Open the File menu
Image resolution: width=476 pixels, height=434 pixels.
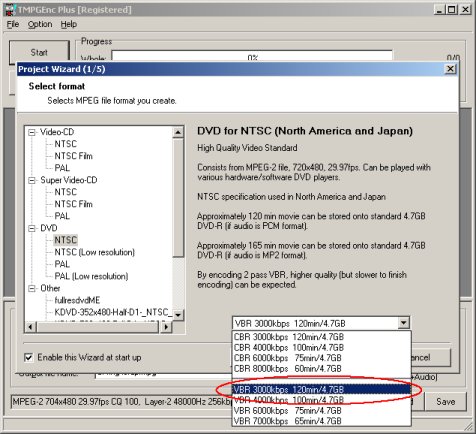[x=13, y=24]
